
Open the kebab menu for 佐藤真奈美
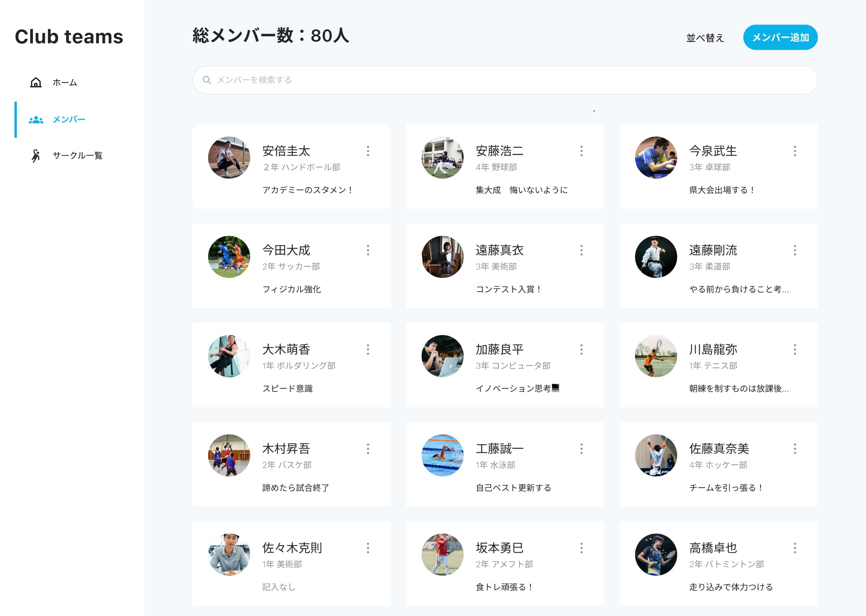click(x=795, y=449)
